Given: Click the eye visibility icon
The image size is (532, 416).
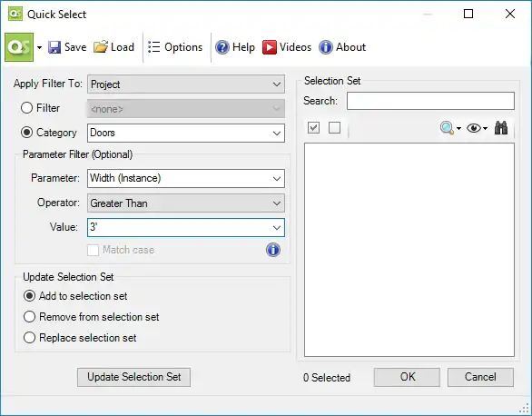Looking at the screenshot, I should pyautogui.click(x=474, y=128).
